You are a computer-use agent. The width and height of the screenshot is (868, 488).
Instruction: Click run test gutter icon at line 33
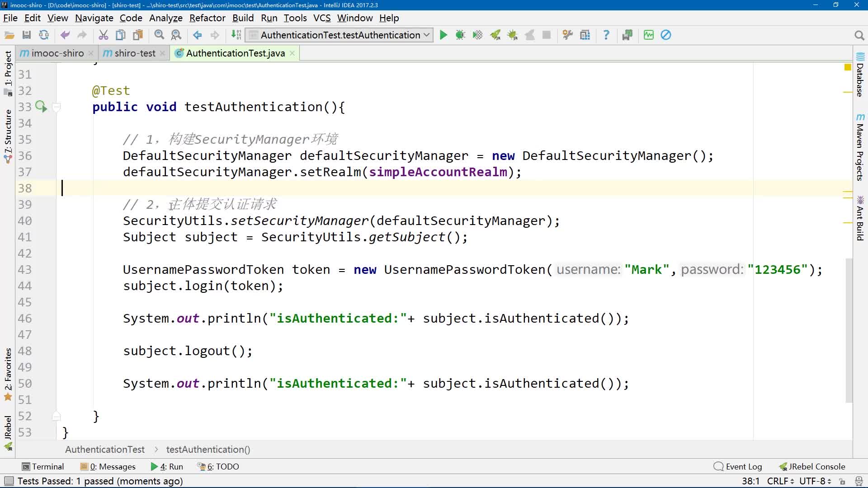pos(41,107)
